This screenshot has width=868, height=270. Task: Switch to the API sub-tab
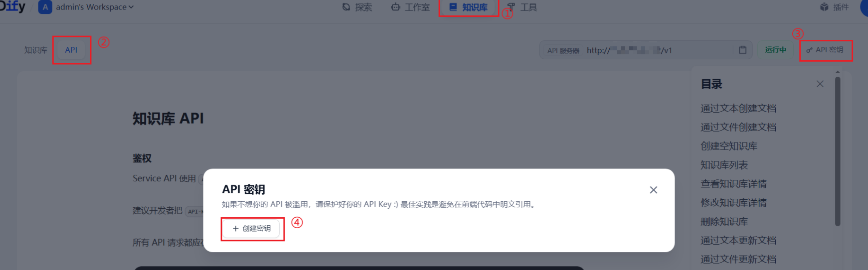(x=71, y=50)
